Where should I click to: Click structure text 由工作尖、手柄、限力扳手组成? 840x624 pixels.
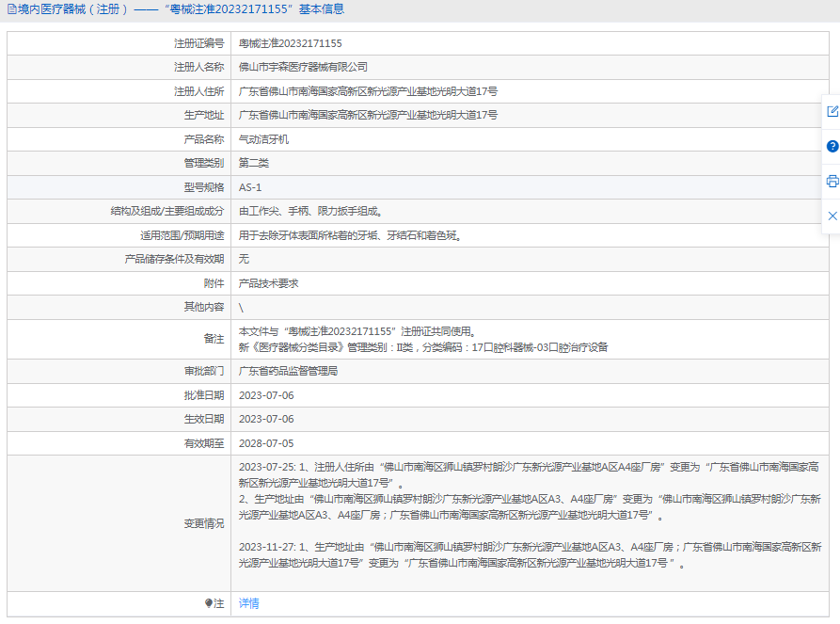tap(310, 211)
